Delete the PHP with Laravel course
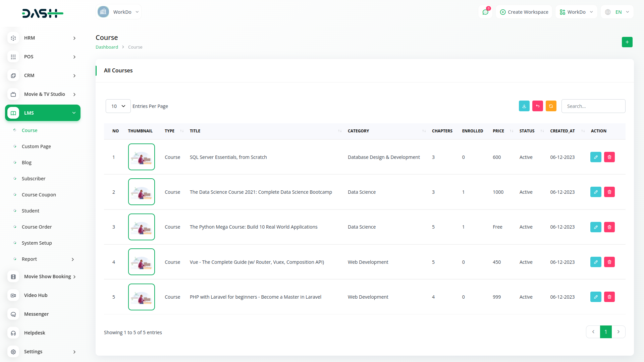 tap(609, 297)
